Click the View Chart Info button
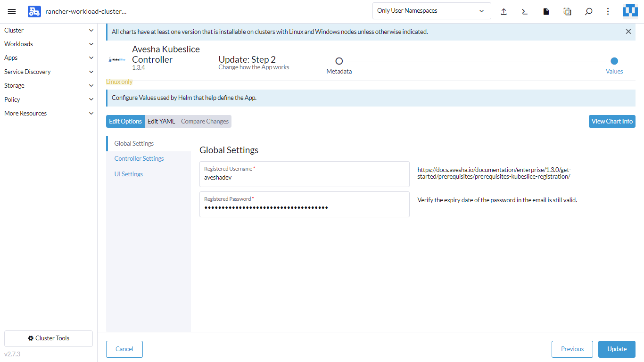This screenshot has height=362, width=644. [612, 121]
